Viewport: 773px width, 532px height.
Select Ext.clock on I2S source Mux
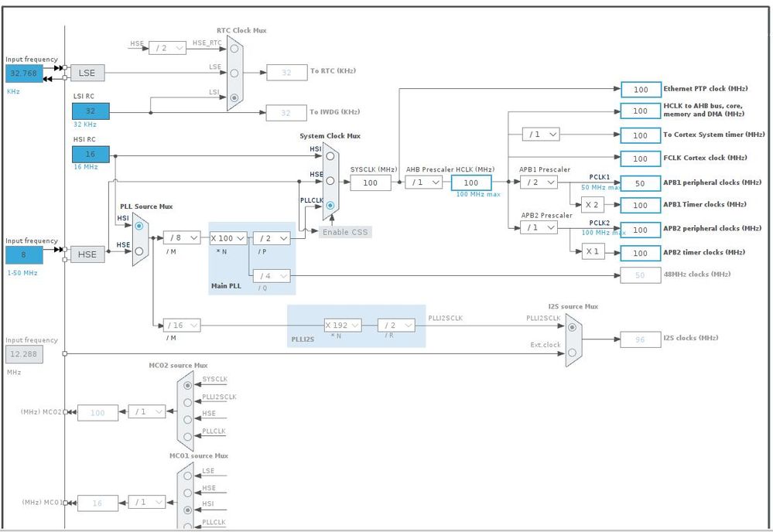(x=572, y=353)
